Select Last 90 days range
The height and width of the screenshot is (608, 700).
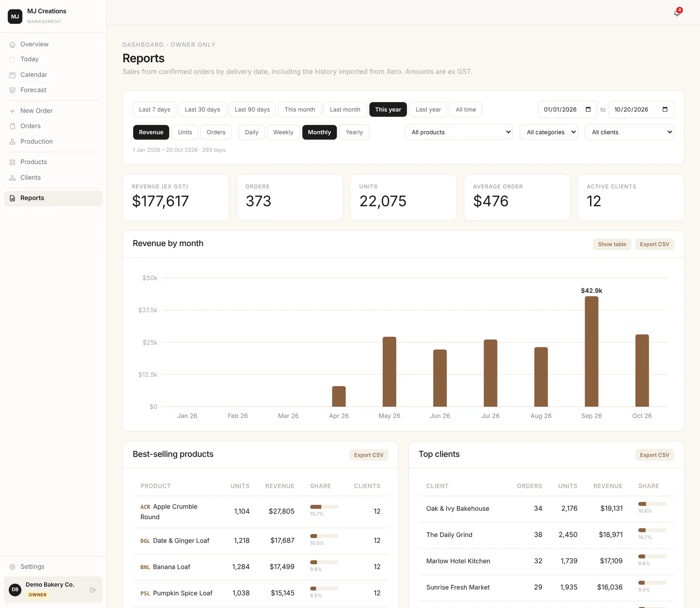pyautogui.click(x=252, y=109)
